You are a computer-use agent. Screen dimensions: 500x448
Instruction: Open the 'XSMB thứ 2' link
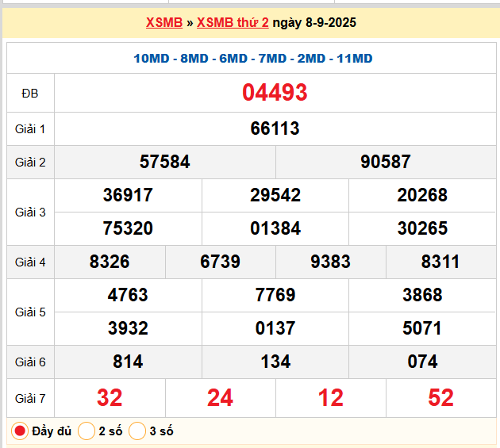pyautogui.click(x=233, y=22)
